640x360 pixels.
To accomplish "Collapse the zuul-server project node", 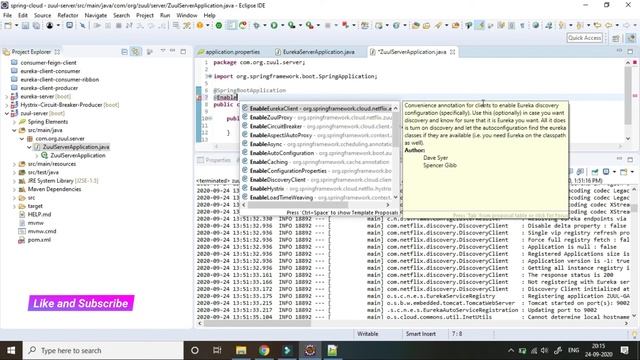I will tap(7, 113).
